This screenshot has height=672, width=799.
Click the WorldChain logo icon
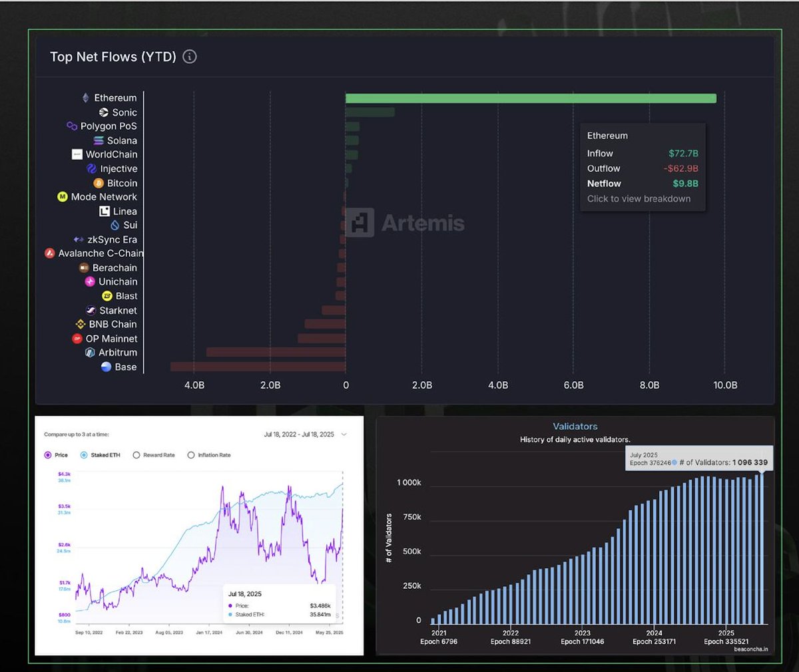[x=77, y=154]
